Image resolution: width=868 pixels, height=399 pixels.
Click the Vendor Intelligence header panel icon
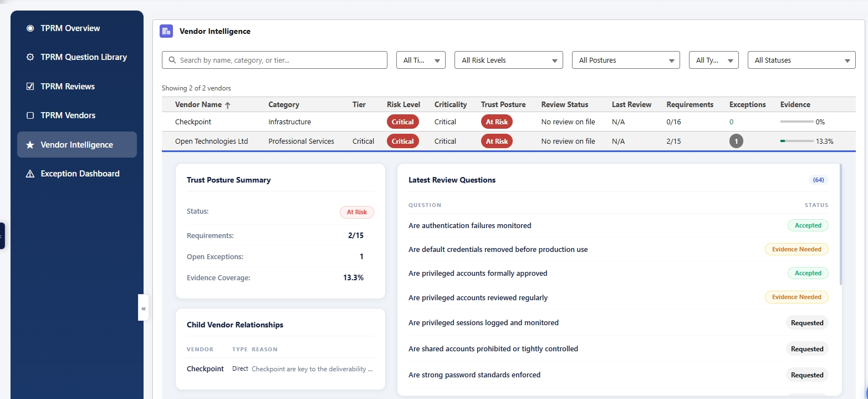click(166, 31)
